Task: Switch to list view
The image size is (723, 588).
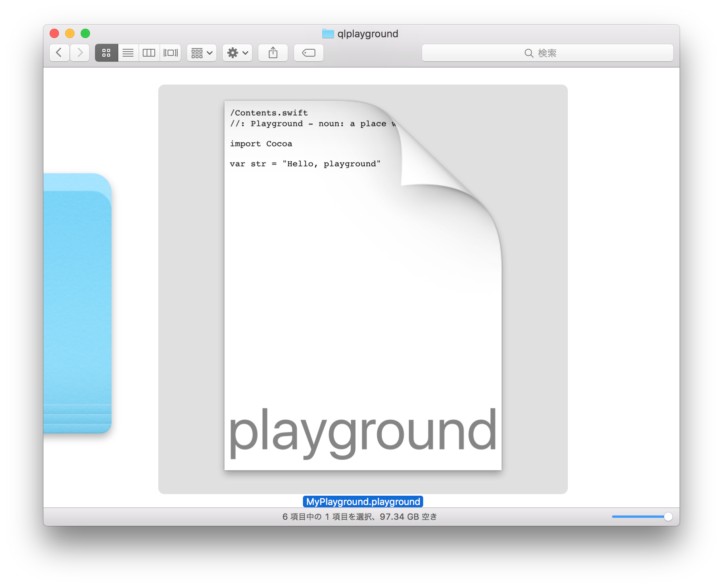Action: coord(128,53)
